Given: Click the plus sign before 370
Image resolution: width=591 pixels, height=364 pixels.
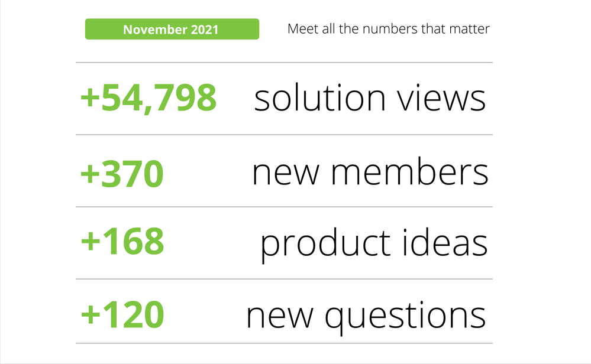Looking at the screenshot, I should (90, 174).
